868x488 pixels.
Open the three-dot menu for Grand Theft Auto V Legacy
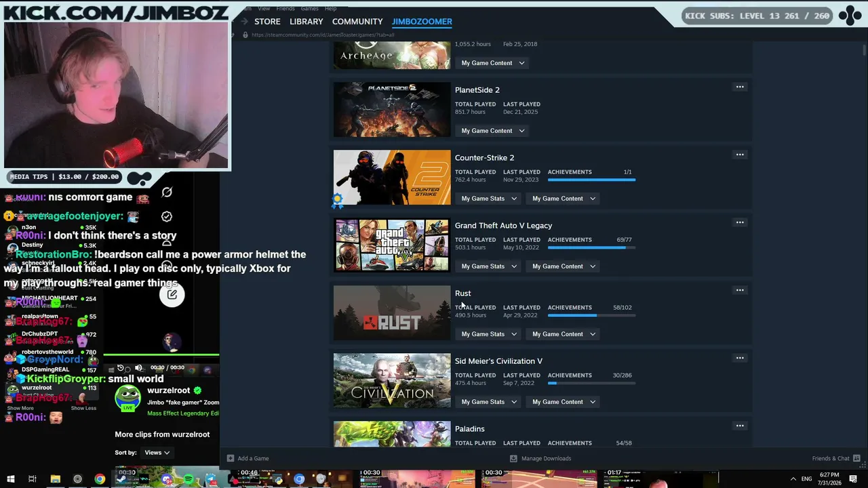point(740,222)
